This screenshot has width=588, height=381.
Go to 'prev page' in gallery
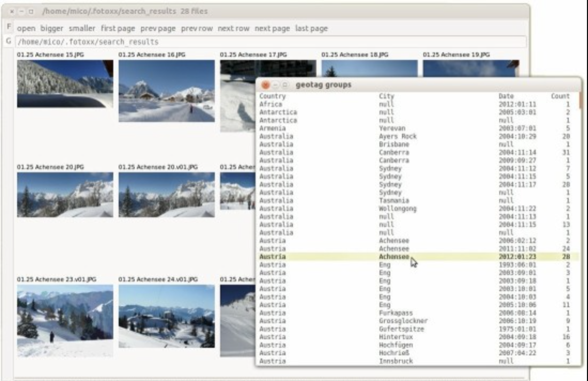pos(158,28)
